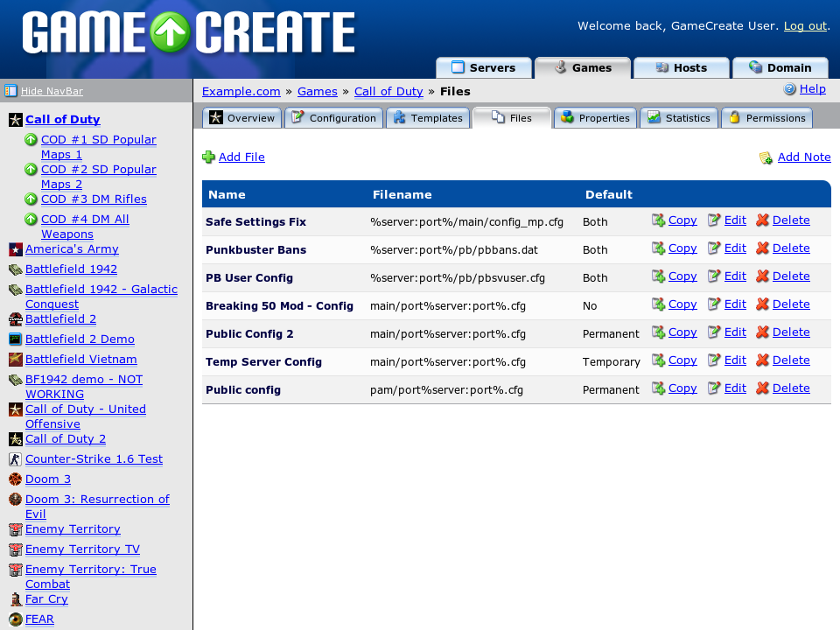Click the Far Cry game icon
The image size is (840, 630).
16,599
